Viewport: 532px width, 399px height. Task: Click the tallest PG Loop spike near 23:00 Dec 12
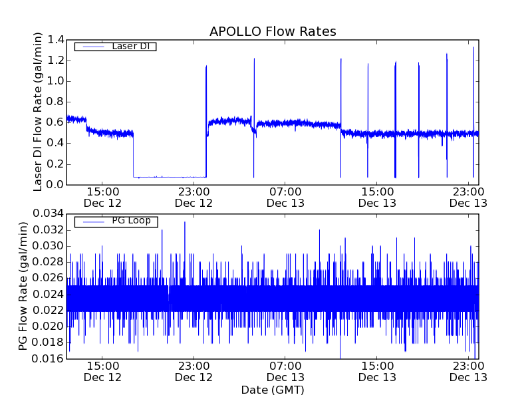click(185, 253)
